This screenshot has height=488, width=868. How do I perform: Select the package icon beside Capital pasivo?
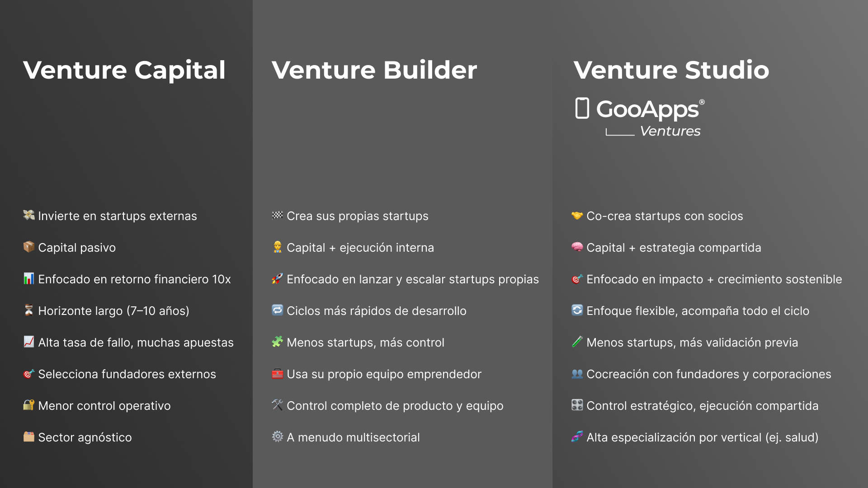coord(28,247)
